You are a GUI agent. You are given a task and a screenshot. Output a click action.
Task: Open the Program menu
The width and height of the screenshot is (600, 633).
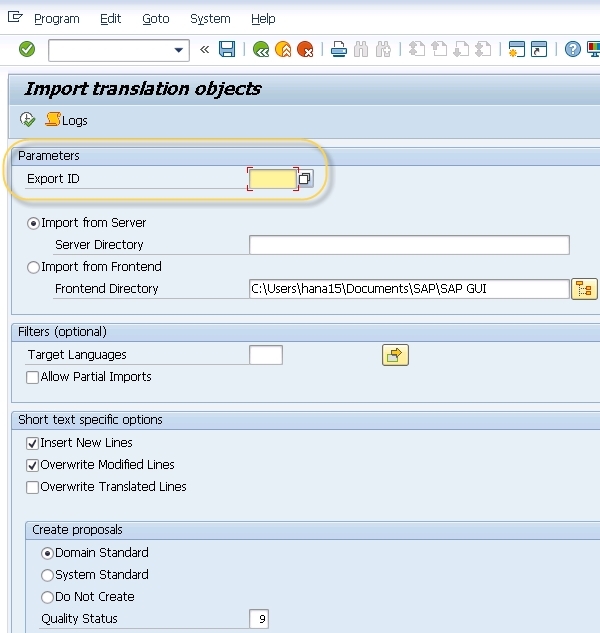click(57, 19)
